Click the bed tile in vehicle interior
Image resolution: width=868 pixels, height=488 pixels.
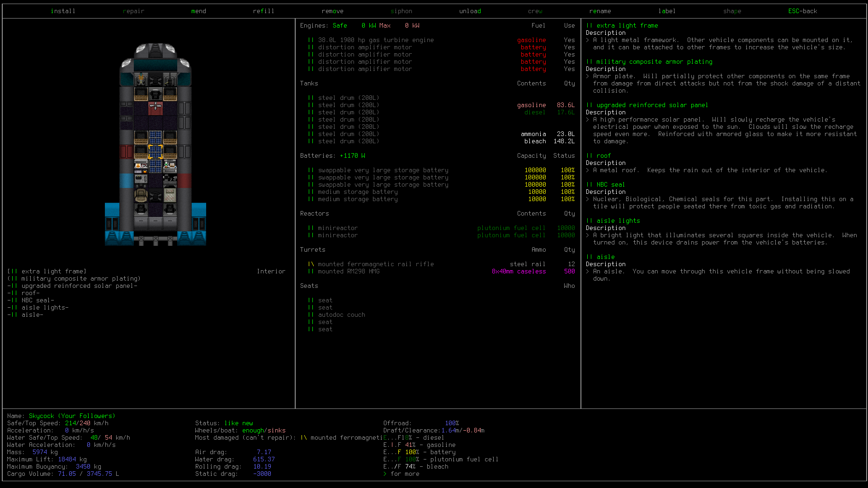coord(170,195)
